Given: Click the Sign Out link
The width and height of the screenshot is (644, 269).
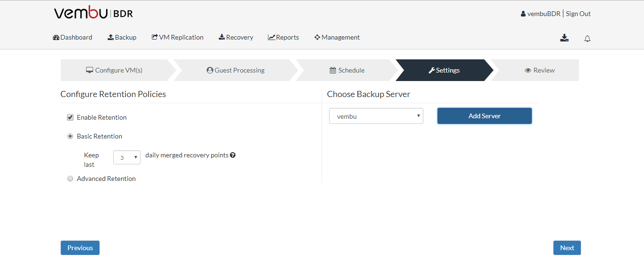Looking at the screenshot, I should 578,14.
